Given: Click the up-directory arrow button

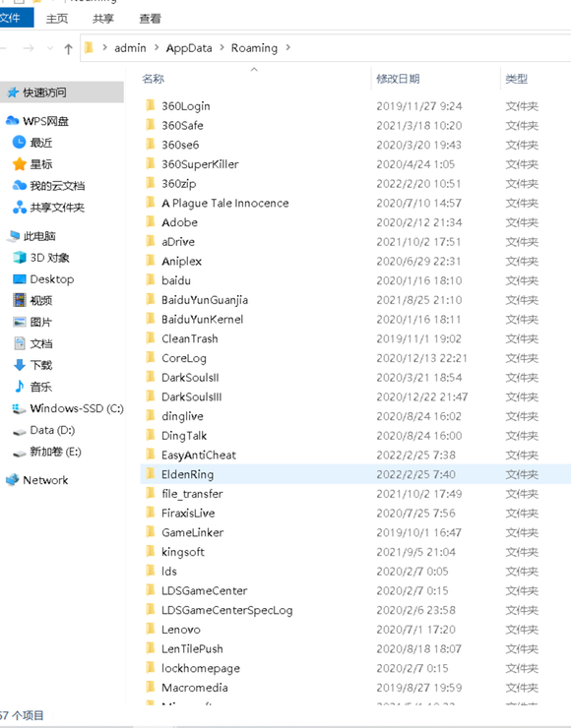Looking at the screenshot, I should 68,48.
